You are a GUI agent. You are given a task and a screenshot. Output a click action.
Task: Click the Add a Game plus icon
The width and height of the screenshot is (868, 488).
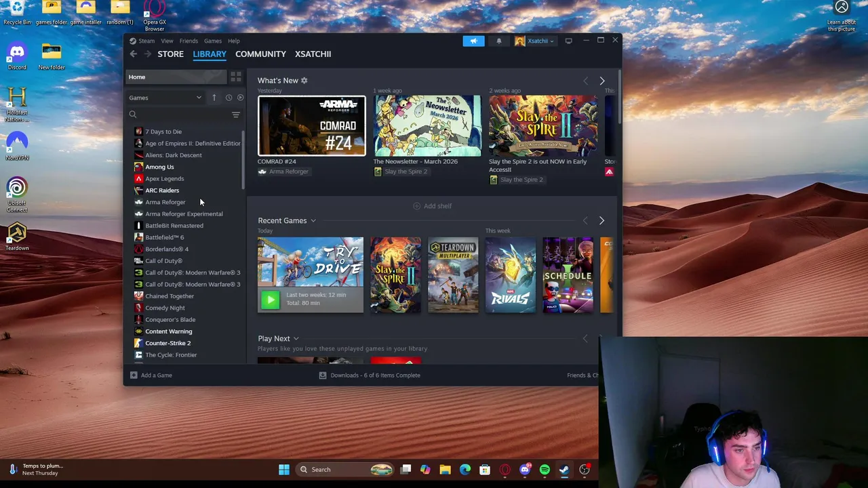(134, 375)
